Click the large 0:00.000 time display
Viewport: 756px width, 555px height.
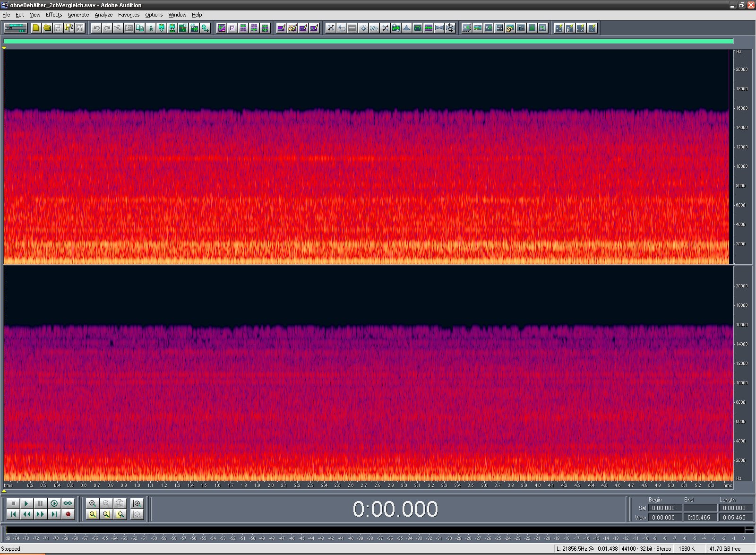pyautogui.click(x=395, y=509)
